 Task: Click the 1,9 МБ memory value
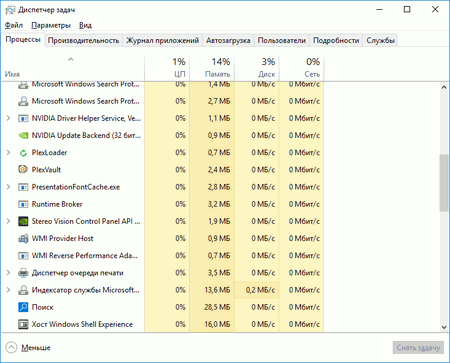[219, 221]
